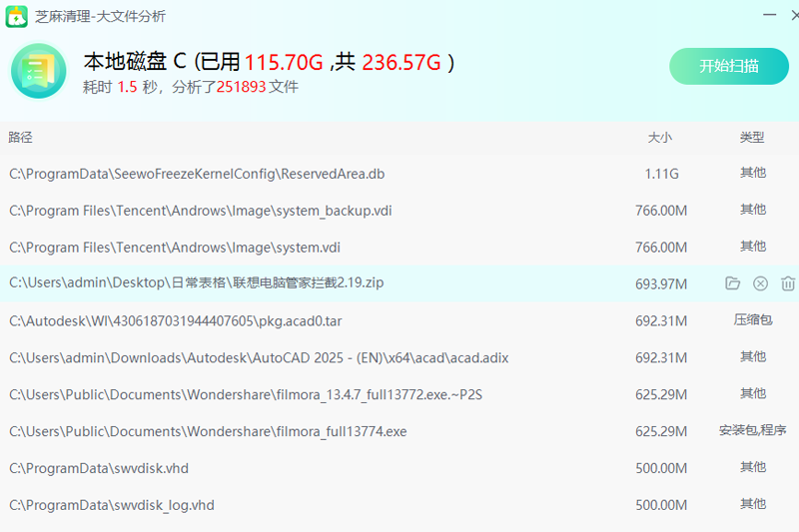
Task: Click the 类型 column header
Action: [x=752, y=138]
